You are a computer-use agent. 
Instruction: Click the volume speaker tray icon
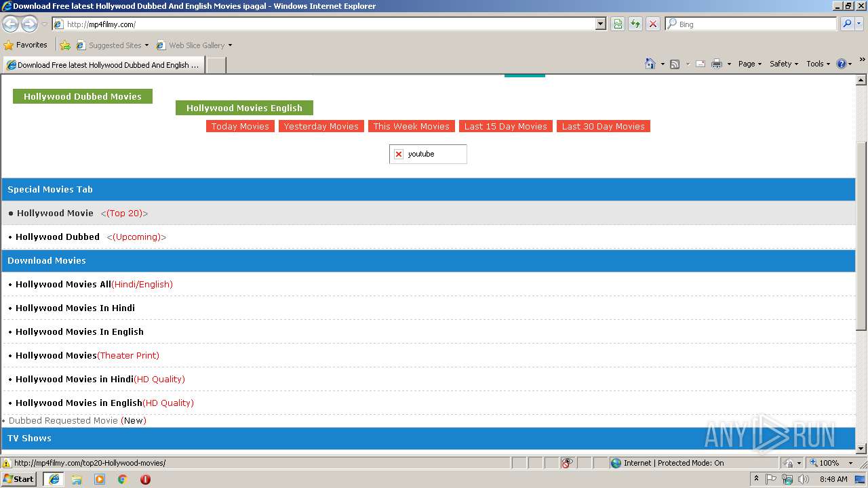click(804, 479)
